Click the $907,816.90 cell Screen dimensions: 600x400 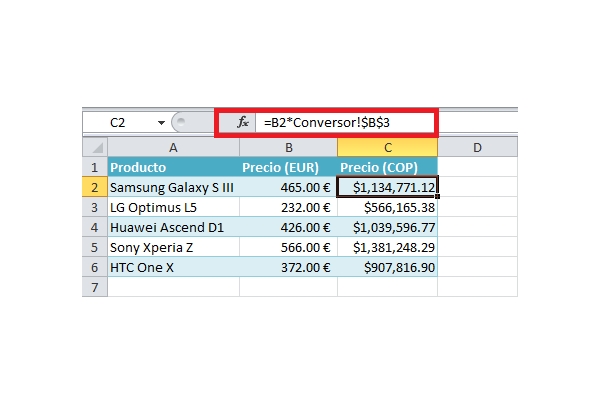387,267
